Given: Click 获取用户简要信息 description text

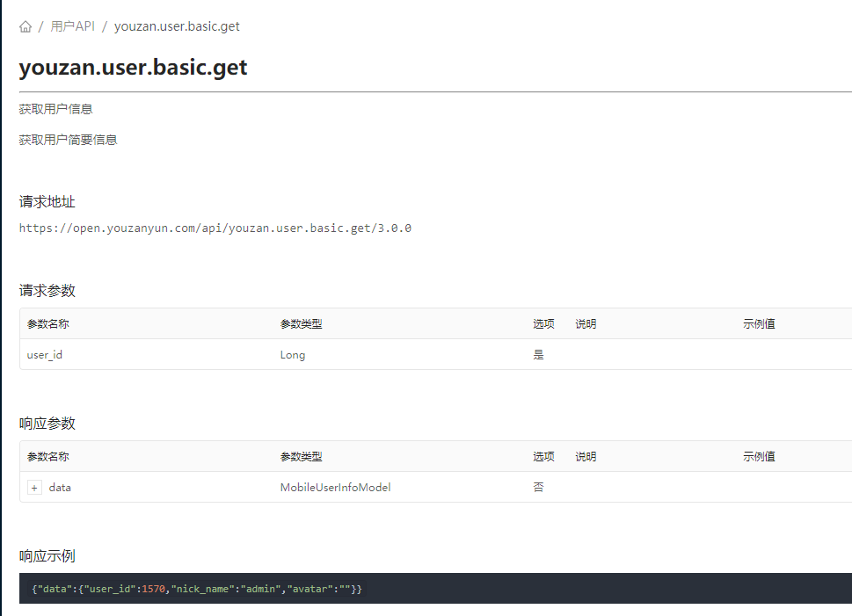Looking at the screenshot, I should pyautogui.click(x=68, y=140).
